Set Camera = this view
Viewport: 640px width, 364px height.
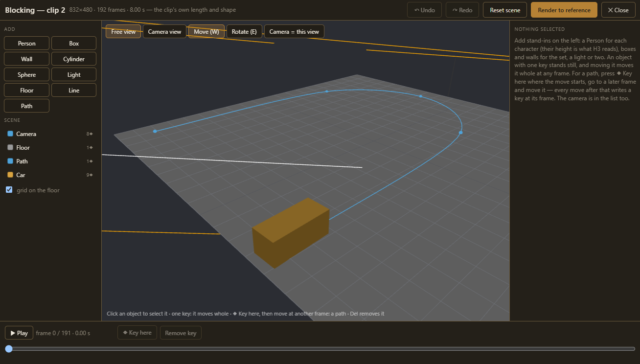294,31
